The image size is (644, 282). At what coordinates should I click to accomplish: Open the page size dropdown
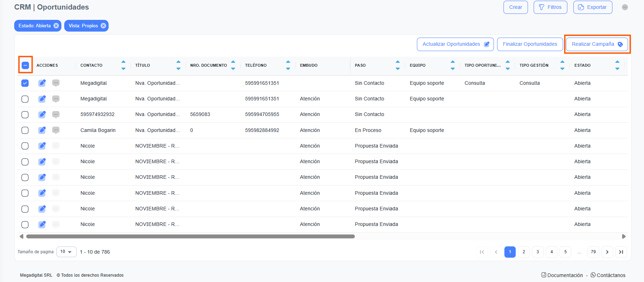point(66,252)
